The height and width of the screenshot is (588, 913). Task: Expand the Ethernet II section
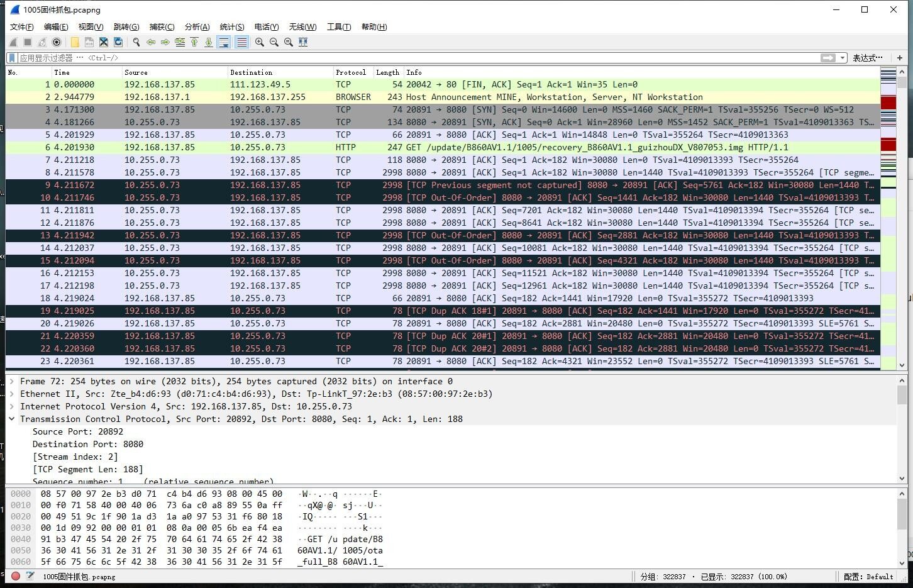(12, 394)
